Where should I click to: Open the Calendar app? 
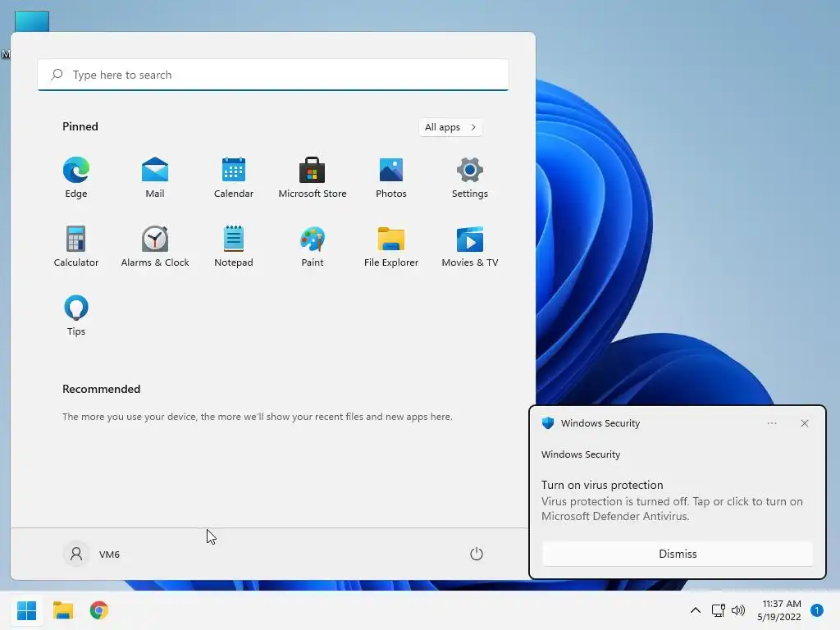234,178
